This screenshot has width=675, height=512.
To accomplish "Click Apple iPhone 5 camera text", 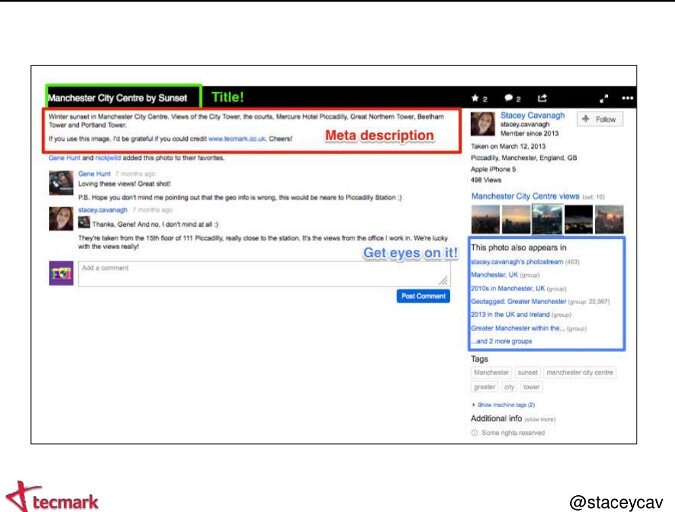I will click(x=493, y=169).
